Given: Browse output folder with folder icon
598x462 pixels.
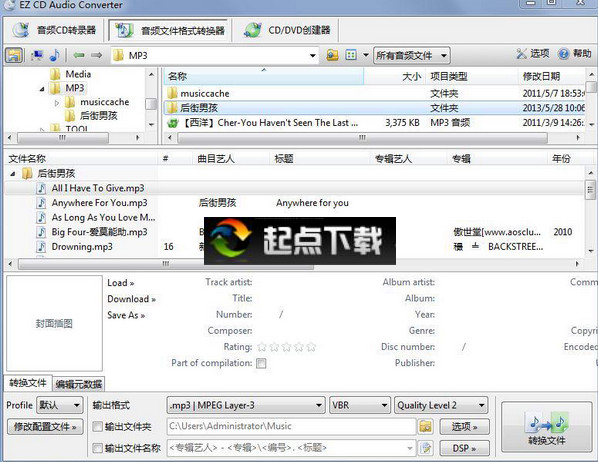Looking at the screenshot, I should pyautogui.click(x=425, y=427).
